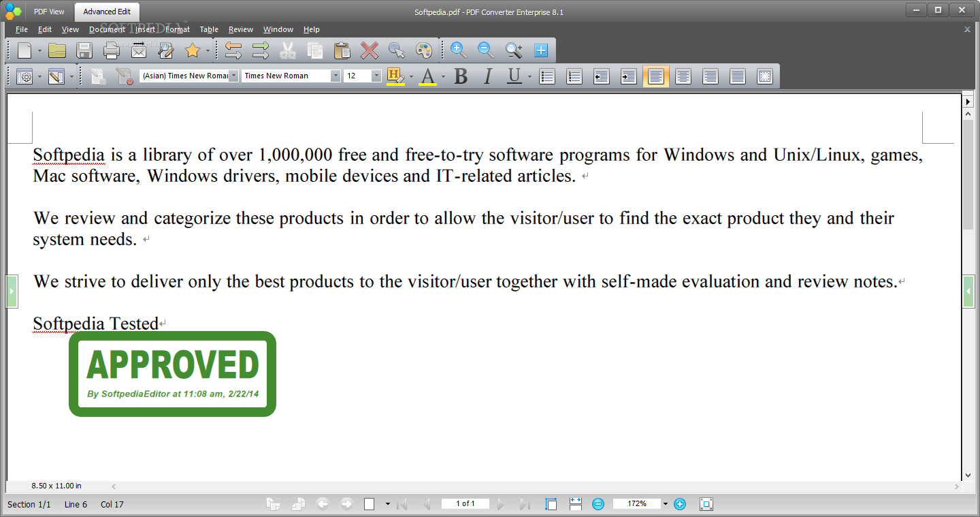The image size is (980, 517).
Task: Save the document with the floppy disk icon
Action: pyautogui.click(x=84, y=50)
